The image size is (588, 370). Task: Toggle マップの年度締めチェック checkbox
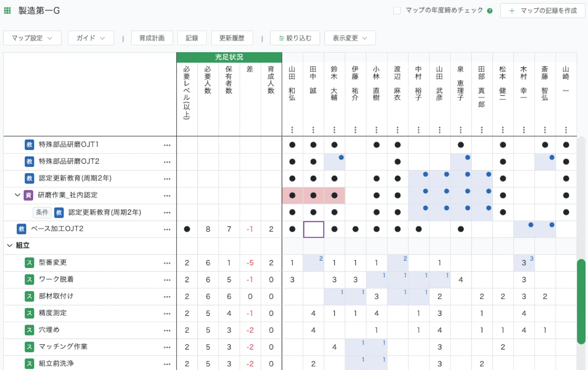tap(397, 11)
